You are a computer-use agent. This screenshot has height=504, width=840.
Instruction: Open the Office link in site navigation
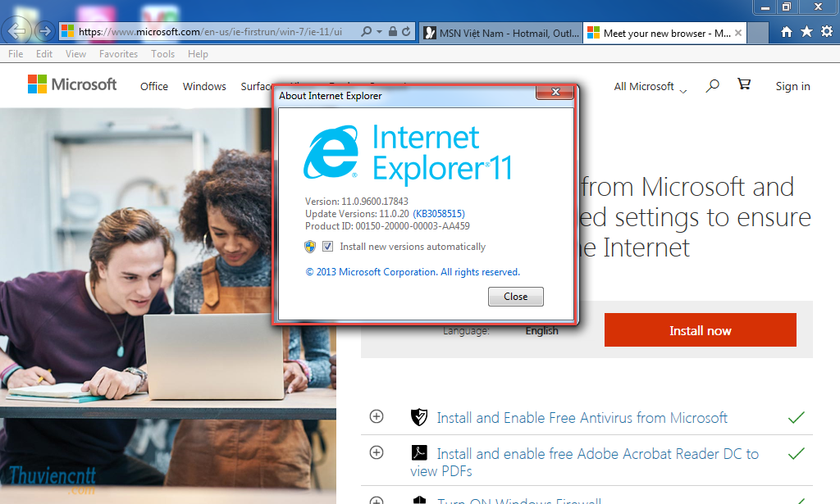click(x=153, y=86)
